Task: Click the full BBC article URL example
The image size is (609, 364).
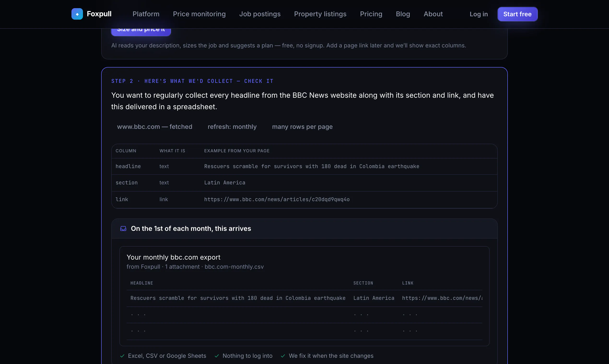Action: point(277,199)
